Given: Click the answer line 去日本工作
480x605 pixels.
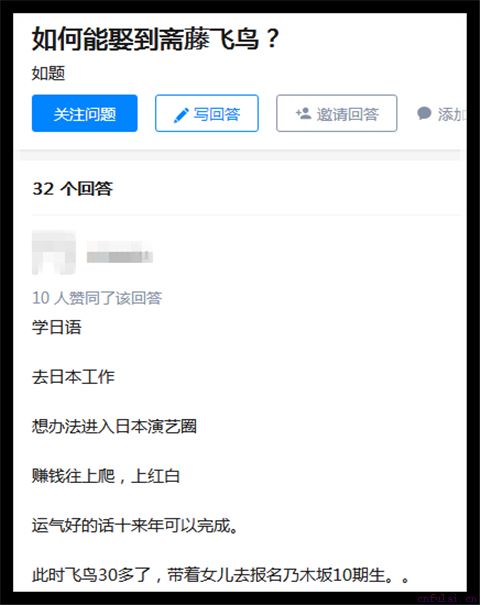Looking at the screenshot, I should pos(73,377).
